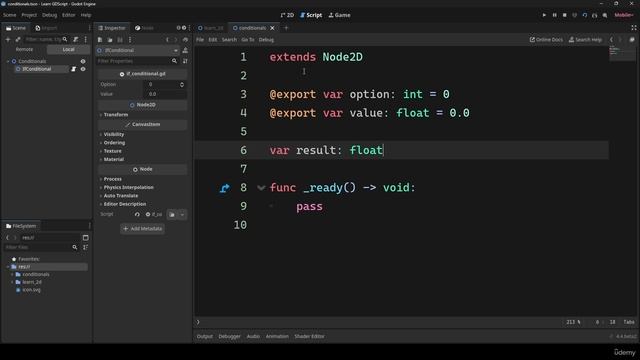Expand the Visibility section
Screen dimensions: 640x360
coord(113,134)
